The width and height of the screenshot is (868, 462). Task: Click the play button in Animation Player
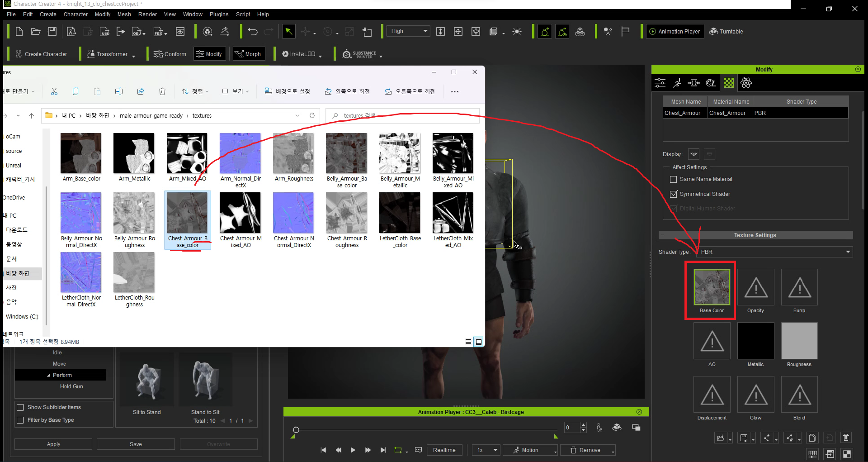pos(353,450)
